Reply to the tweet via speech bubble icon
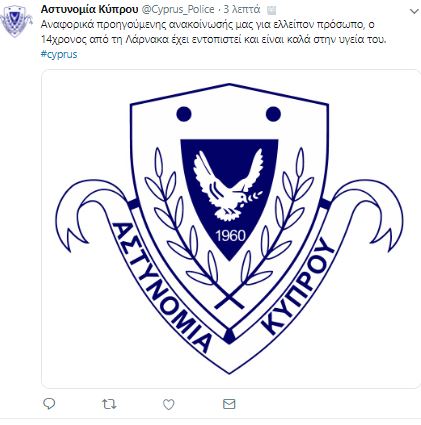Screen dimensions: 421x425 [x=49, y=404]
